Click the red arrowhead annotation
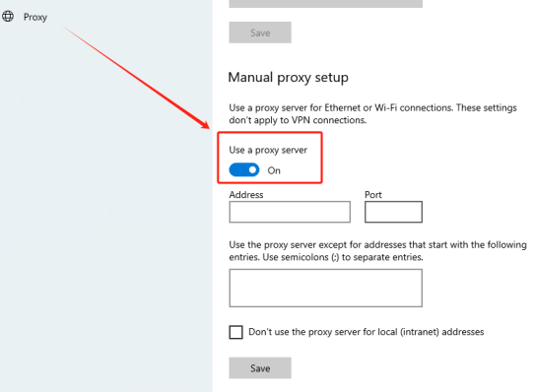535x392 pixels. tap(205, 124)
